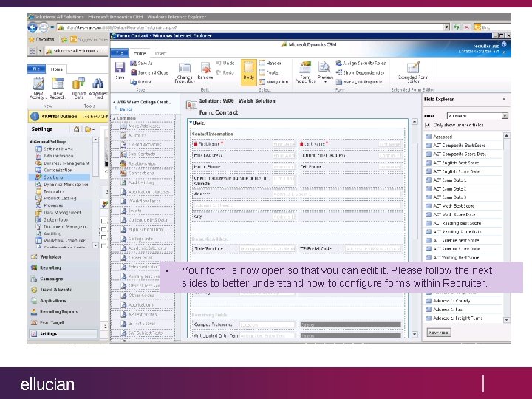Select Address 1: Freight Terms field
This screenshot has width=532, height=399.
click(457, 318)
